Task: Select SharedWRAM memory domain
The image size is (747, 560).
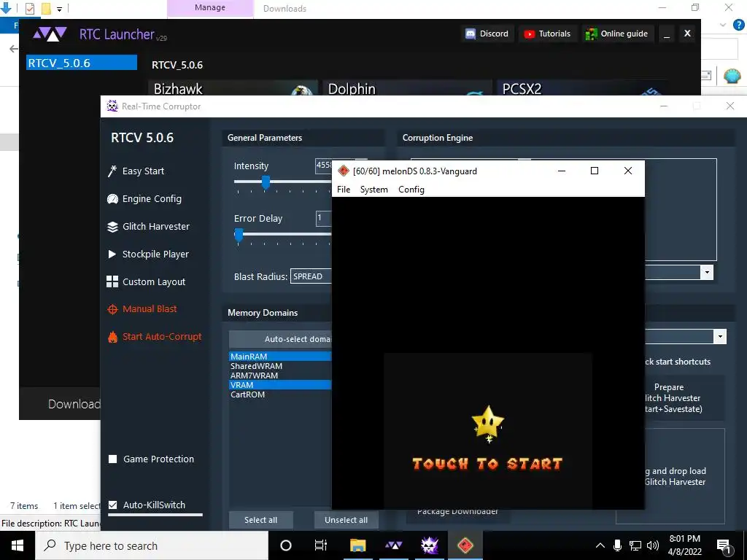Action: [x=280, y=366]
